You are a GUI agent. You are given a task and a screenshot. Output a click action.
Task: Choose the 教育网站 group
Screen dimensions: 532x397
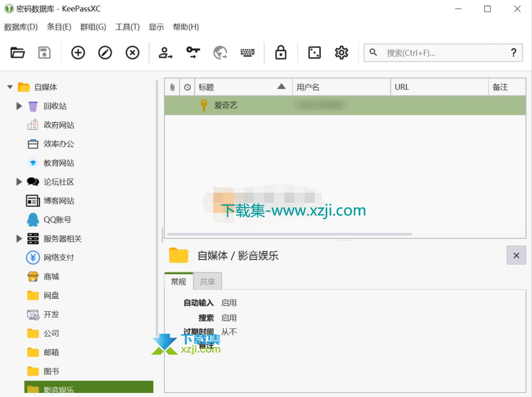[x=59, y=163]
